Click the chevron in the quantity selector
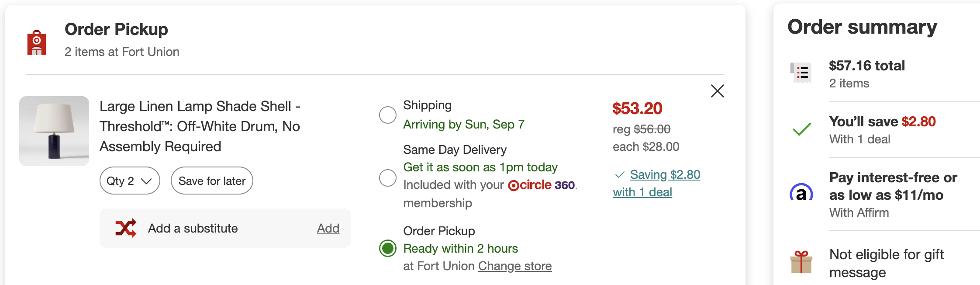This screenshot has height=285, width=980. click(146, 181)
